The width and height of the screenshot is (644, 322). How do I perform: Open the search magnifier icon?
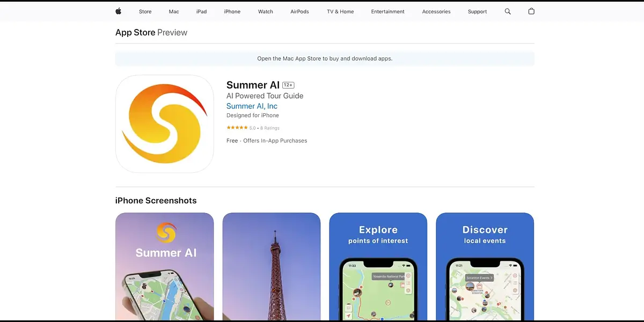(508, 11)
